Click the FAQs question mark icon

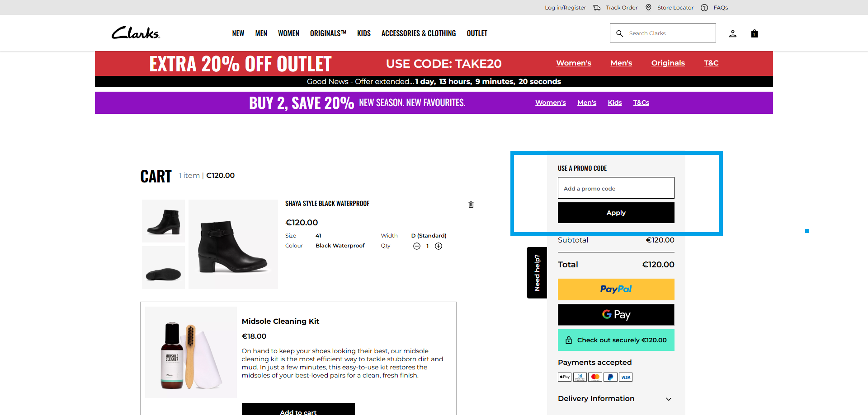(x=704, y=8)
